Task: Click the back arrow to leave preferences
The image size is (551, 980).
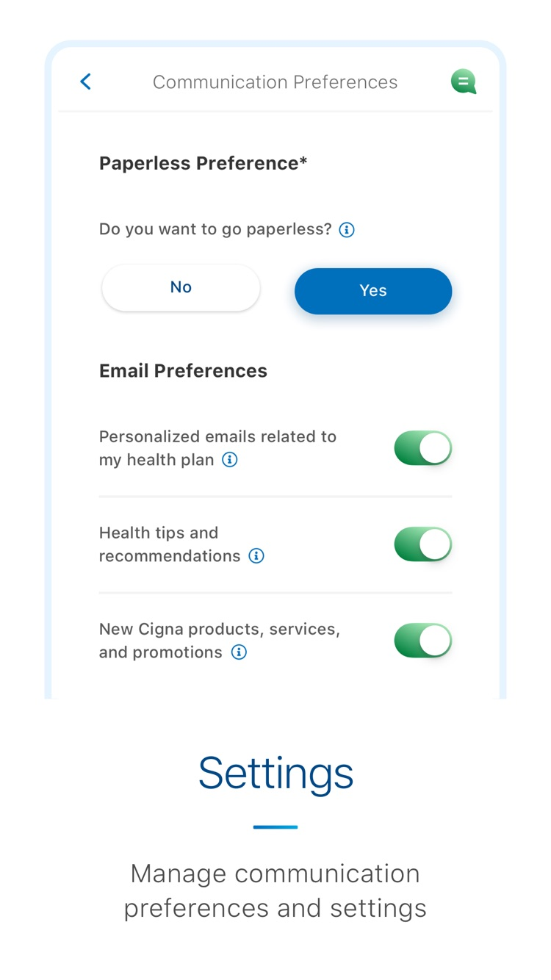Action: [x=84, y=82]
